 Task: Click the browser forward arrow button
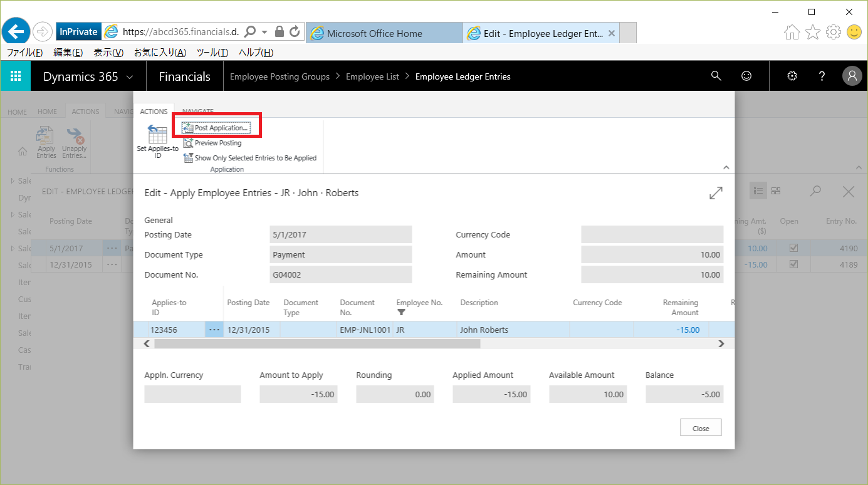pos(43,31)
